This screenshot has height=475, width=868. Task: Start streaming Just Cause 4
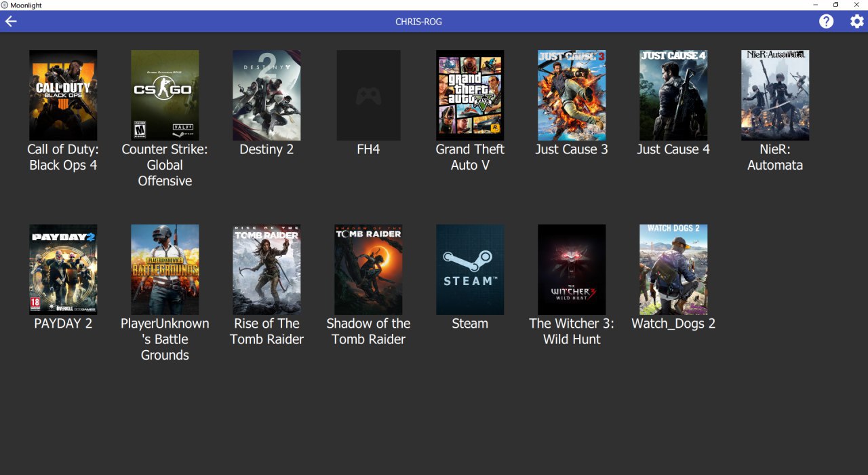tap(673, 95)
